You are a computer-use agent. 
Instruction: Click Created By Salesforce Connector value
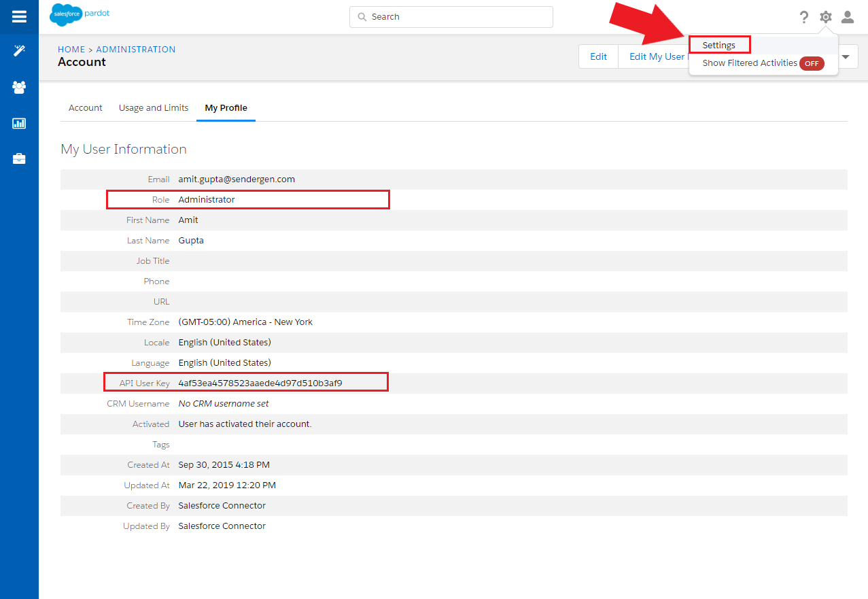(222, 506)
